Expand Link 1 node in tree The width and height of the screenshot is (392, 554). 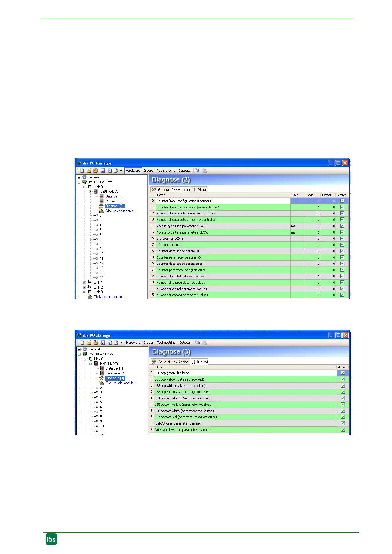click(85, 283)
